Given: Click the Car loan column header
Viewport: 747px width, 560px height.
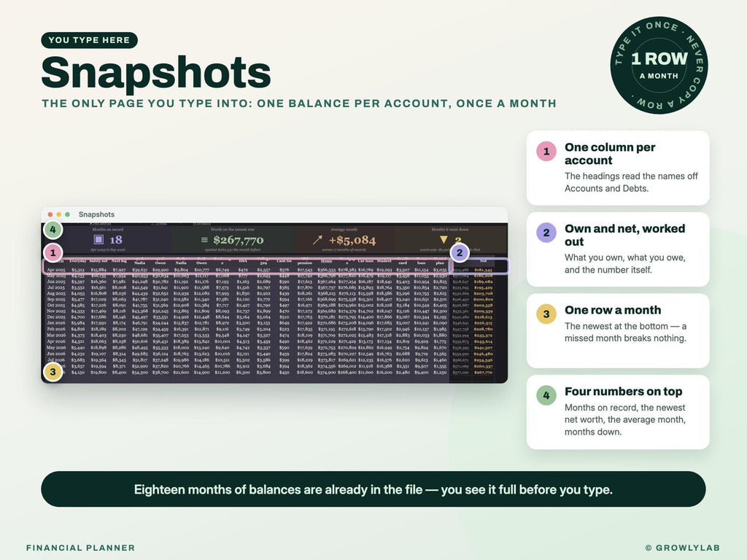Looking at the screenshot, I should click(x=365, y=261).
